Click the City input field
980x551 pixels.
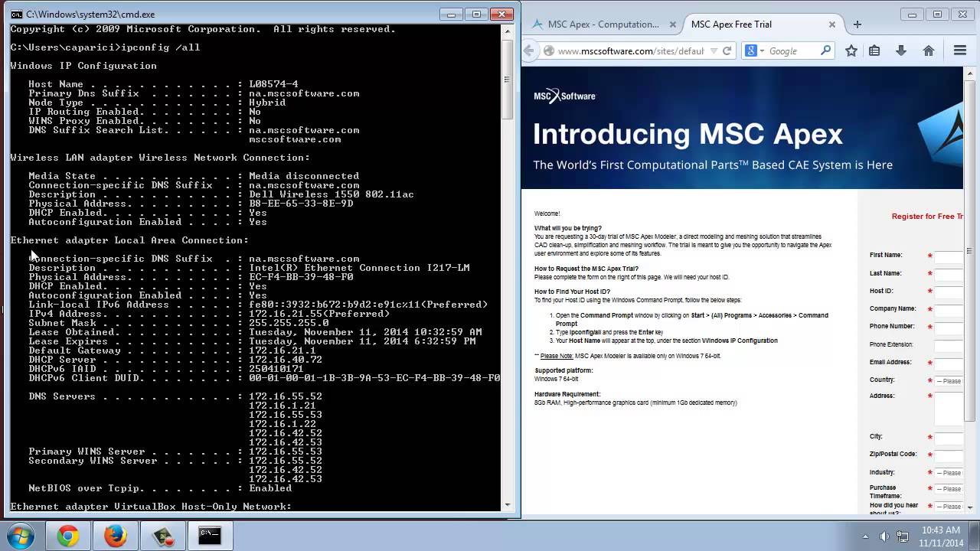point(949,438)
